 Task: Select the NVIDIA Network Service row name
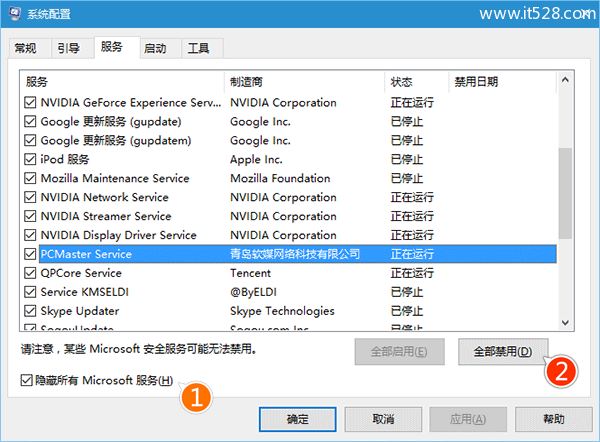click(x=104, y=197)
